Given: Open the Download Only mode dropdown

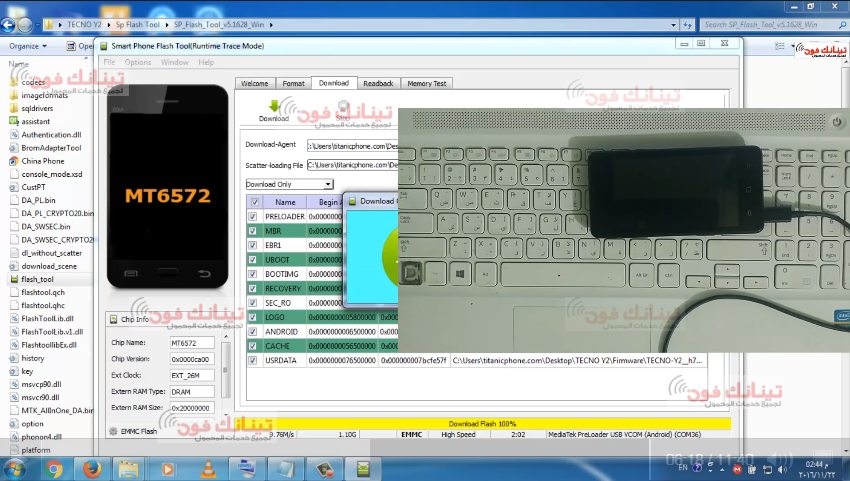Looking at the screenshot, I should point(328,184).
